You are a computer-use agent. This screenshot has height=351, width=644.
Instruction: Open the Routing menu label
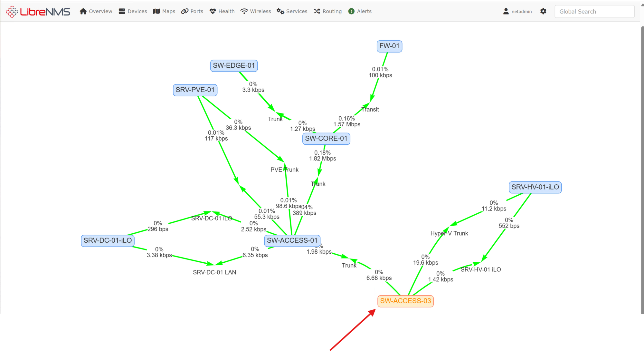[332, 11]
